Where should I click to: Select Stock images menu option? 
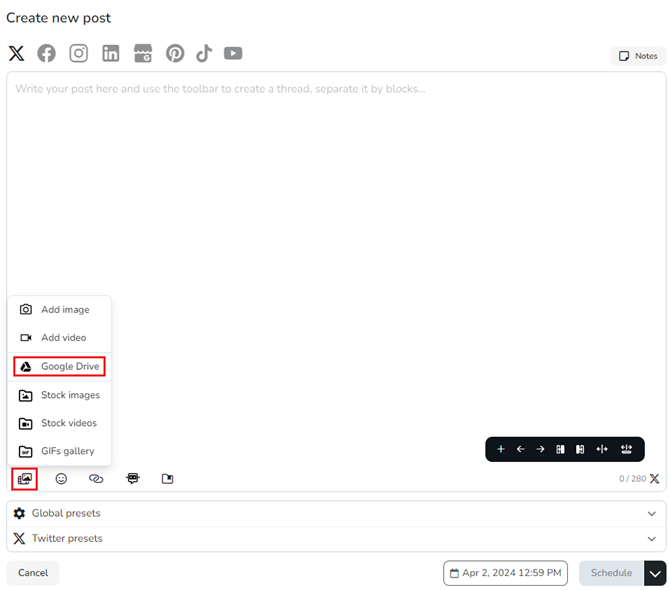tap(60, 395)
